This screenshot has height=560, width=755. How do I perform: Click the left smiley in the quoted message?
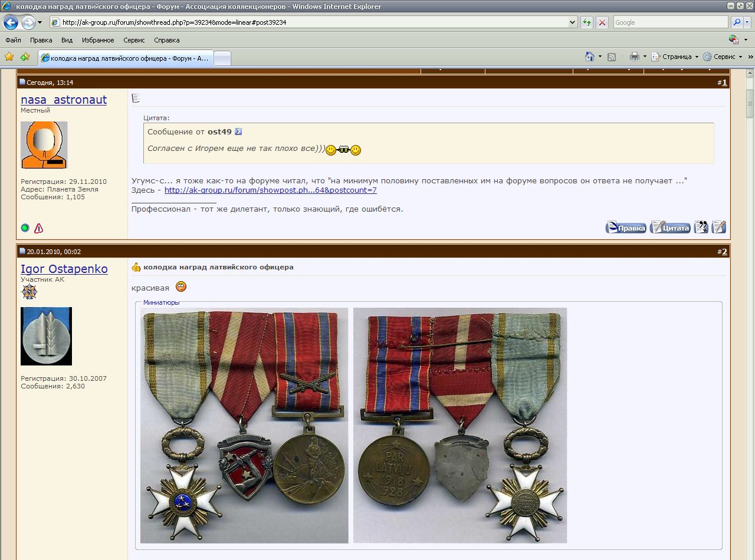(x=331, y=150)
